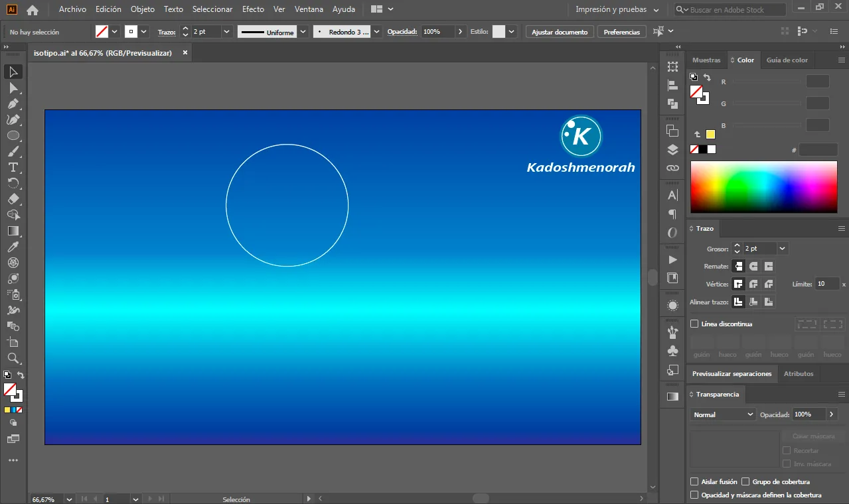Viewport: 849px width, 504px height.
Task: Expand the Grosor stroke weight dropdown
Action: pyautogui.click(x=782, y=248)
